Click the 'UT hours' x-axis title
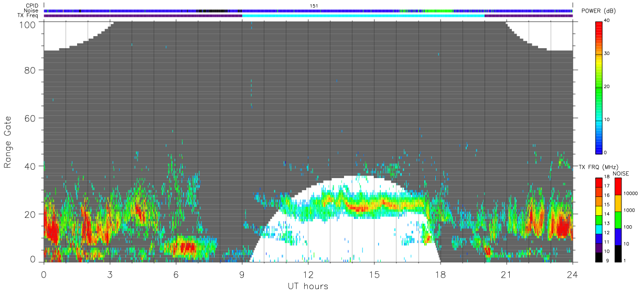 [308, 287]
